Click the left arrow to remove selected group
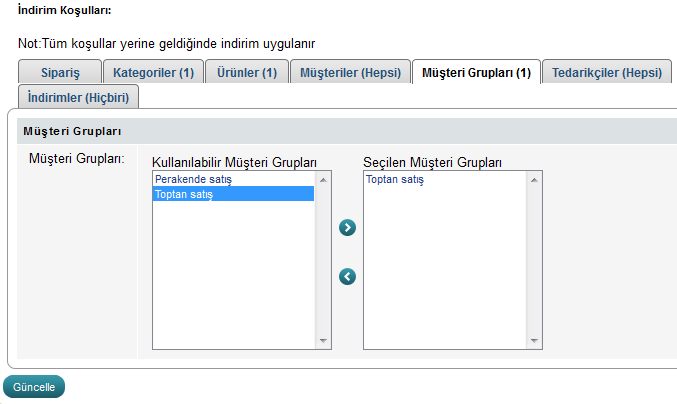This screenshot has height=404, width=677. [x=348, y=276]
